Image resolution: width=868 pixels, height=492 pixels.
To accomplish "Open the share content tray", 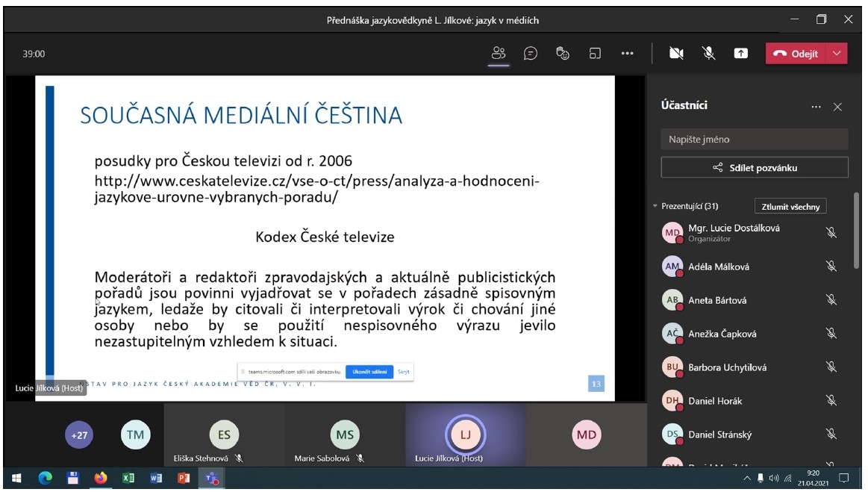I will pyautogui.click(x=740, y=53).
